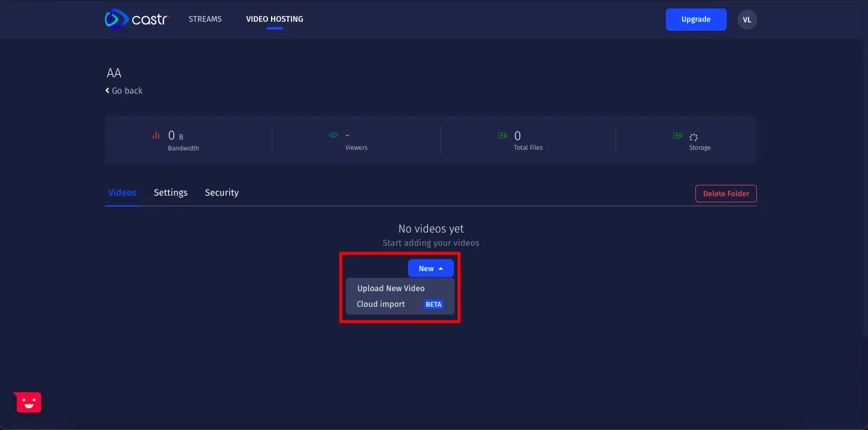
Task: Click the red bandwidth bar chart icon
Action: click(x=156, y=135)
